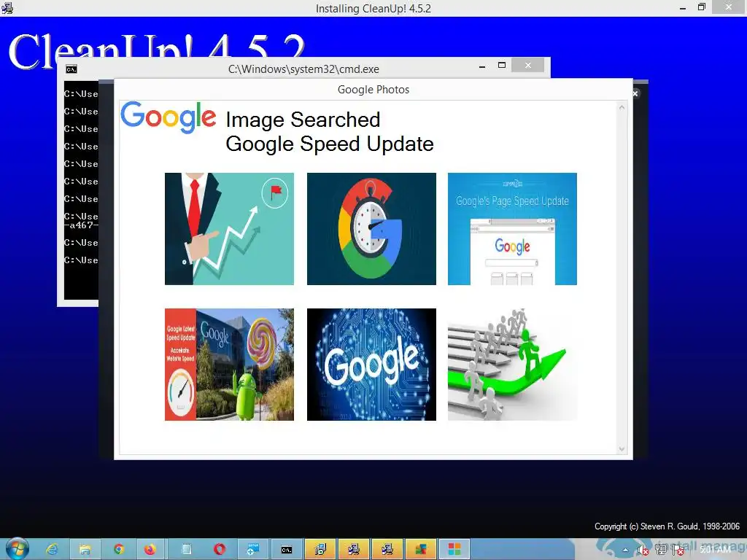Minimize the cmd.exe window
Viewport: 747px width, 560px height.
tap(482, 66)
